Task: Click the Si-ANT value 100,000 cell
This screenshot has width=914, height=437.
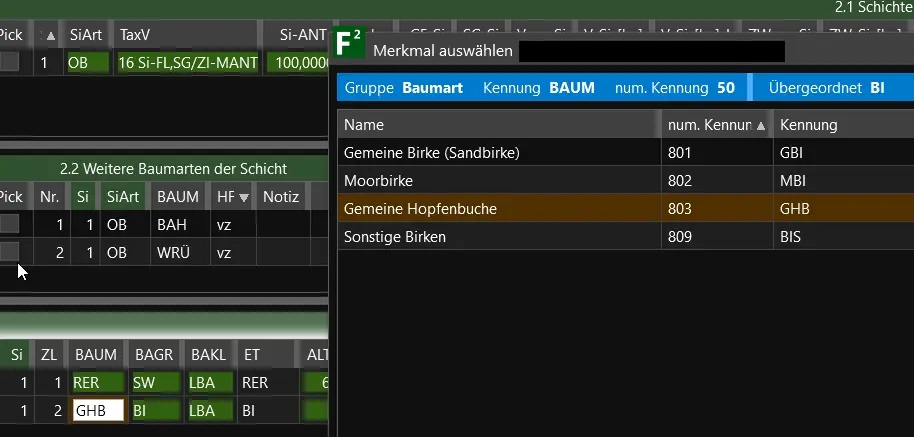Action: click(x=299, y=63)
